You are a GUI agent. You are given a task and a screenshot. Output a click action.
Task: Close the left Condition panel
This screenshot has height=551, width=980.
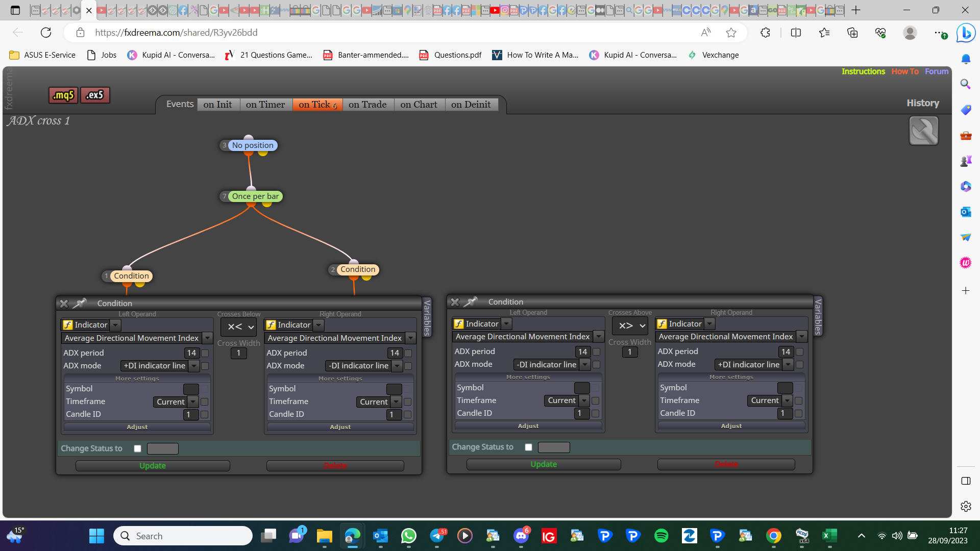(x=64, y=304)
